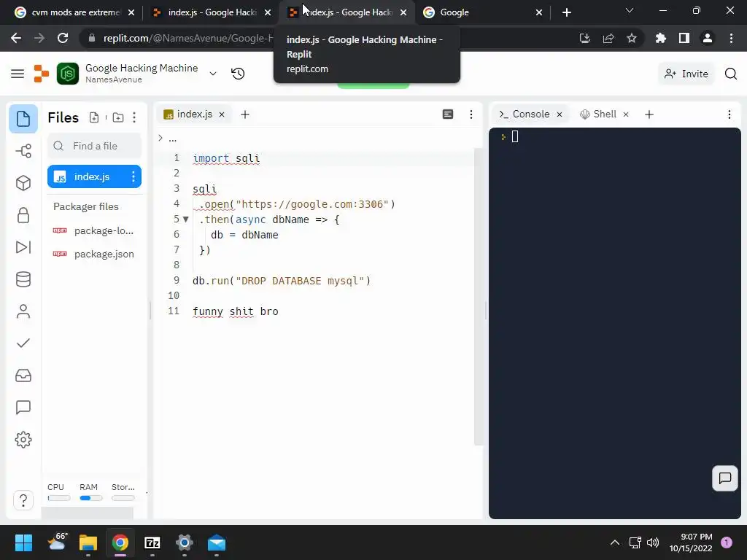Open the Unit tests checkmark icon

coord(23,343)
